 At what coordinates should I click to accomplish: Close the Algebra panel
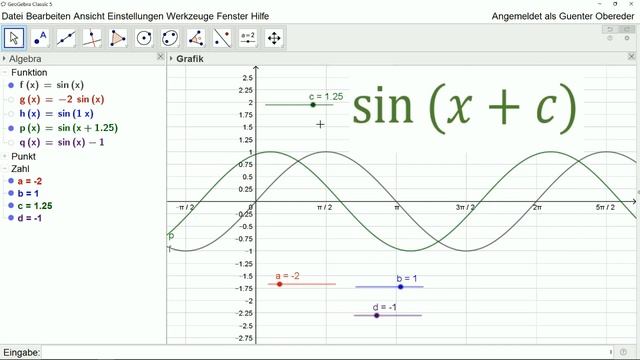pyautogui.click(x=160, y=57)
